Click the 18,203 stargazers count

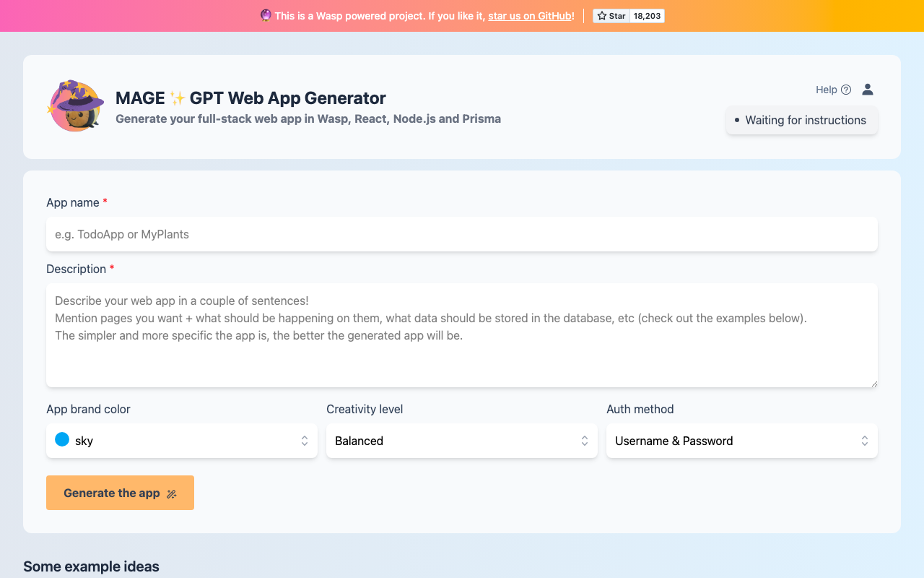coord(647,16)
